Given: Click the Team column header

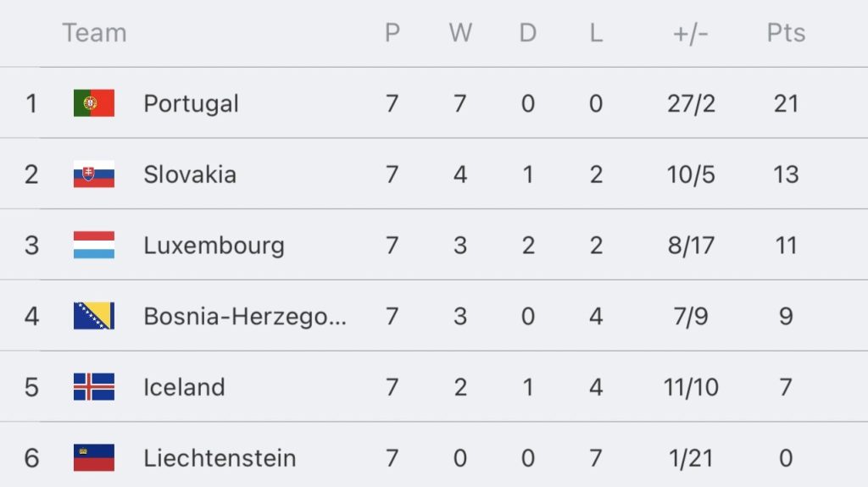Looking at the screenshot, I should pos(95,33).
